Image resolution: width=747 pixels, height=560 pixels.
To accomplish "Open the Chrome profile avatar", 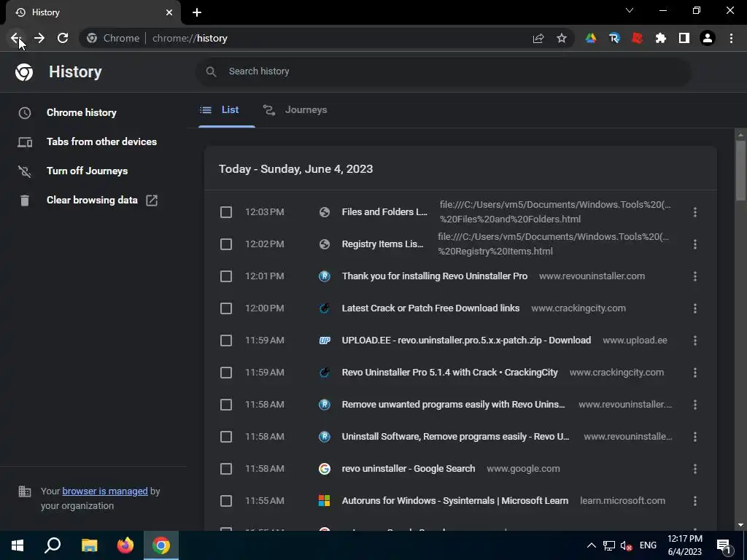I will [x=708, y=38].
